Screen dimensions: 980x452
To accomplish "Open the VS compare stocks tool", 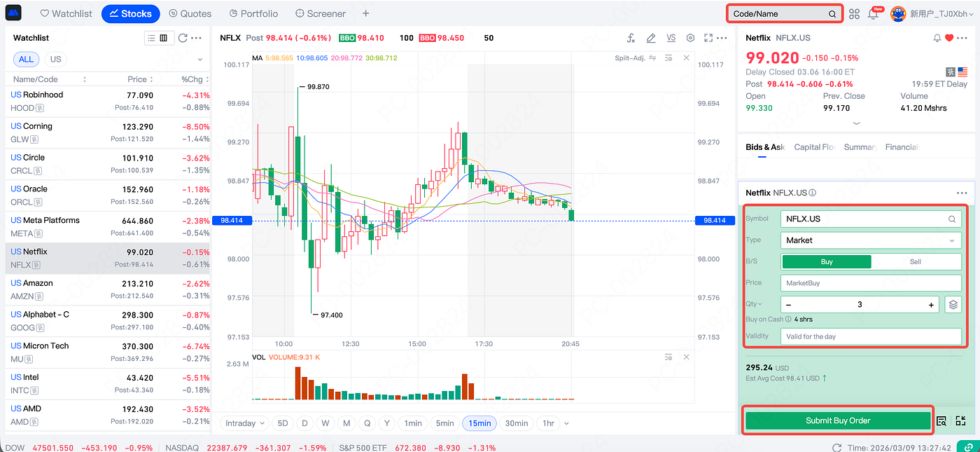I will [671, 38].
